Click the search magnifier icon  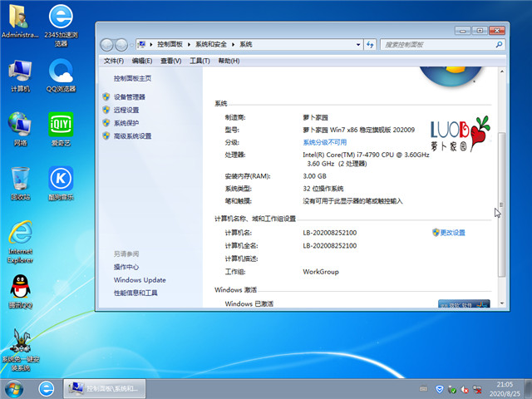click(x=499, y=44)
